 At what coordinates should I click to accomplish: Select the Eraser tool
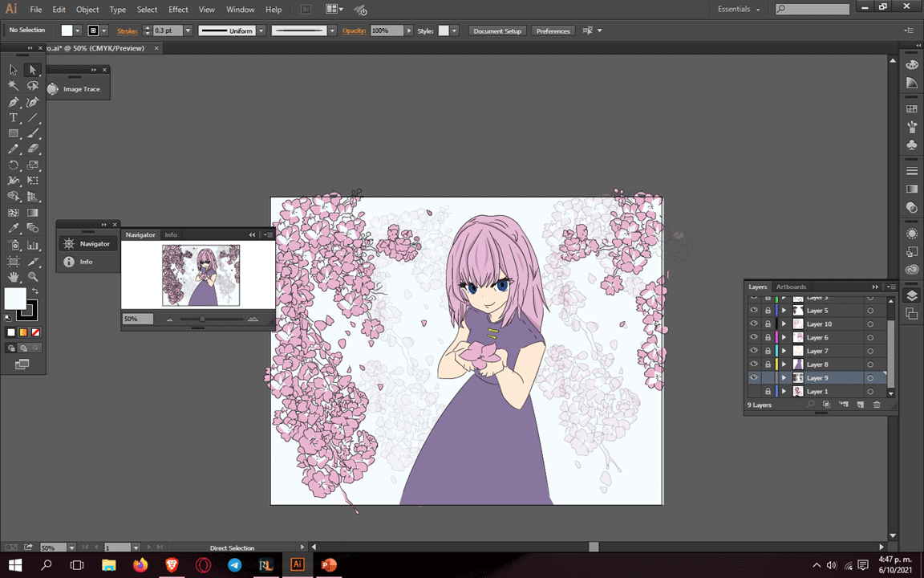[32, 149]
